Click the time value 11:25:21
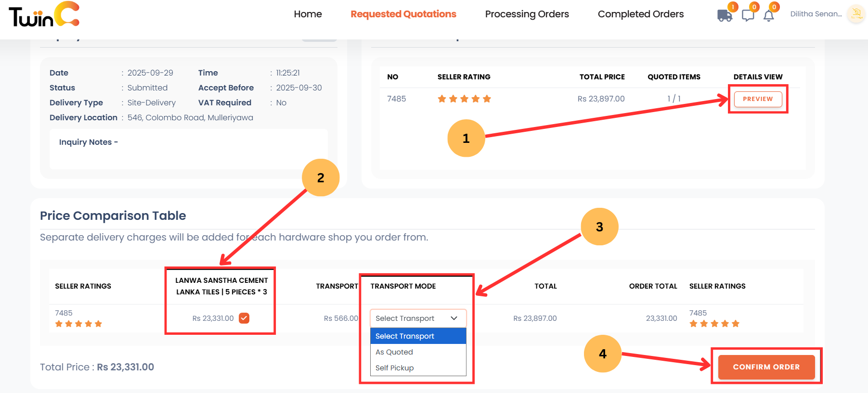The image size is (868, 393). pos(288,73)
